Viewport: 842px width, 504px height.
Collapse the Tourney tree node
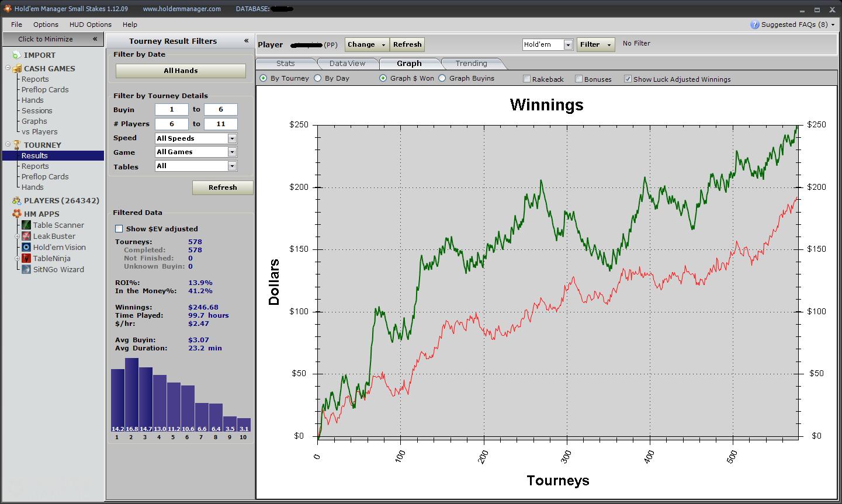[x=8, y=145]
